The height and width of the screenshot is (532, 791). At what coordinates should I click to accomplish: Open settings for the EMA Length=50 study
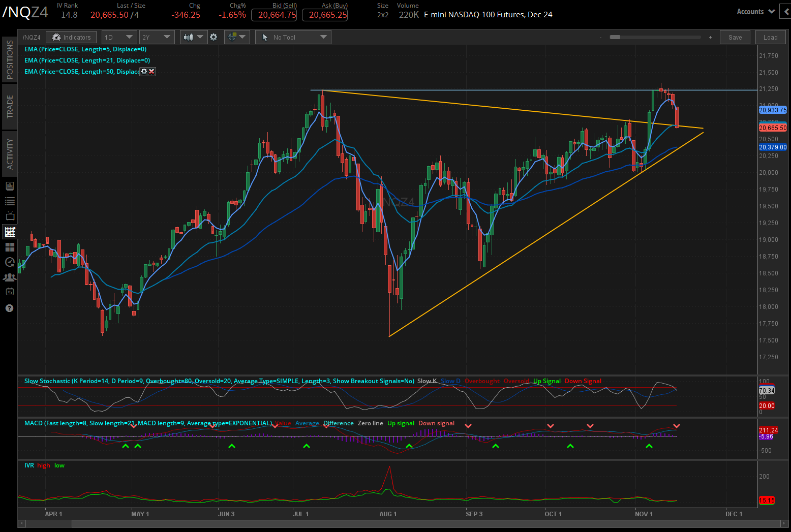(144, 71)
